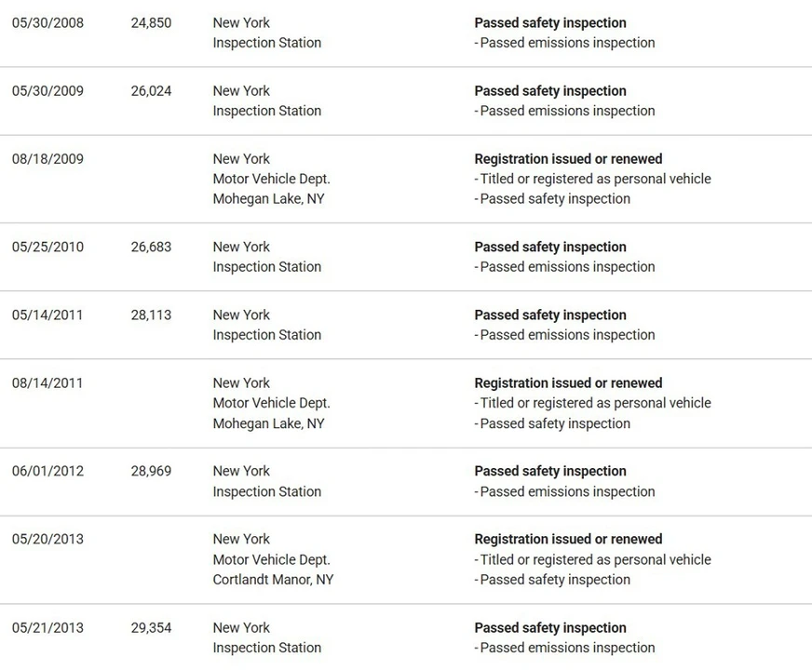Screen dimensions: 812x670
Task: Select the 05/25/2010 date entry
Action: click(47, 247)
